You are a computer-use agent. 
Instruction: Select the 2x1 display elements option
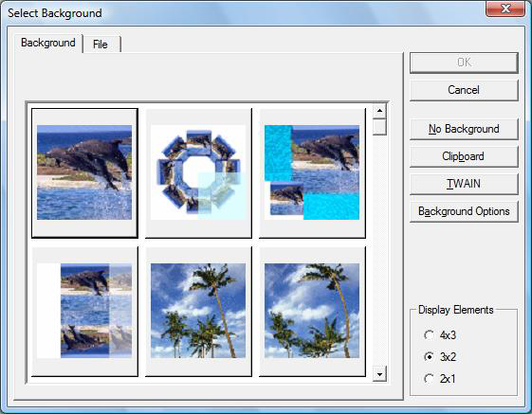(440, 379)
